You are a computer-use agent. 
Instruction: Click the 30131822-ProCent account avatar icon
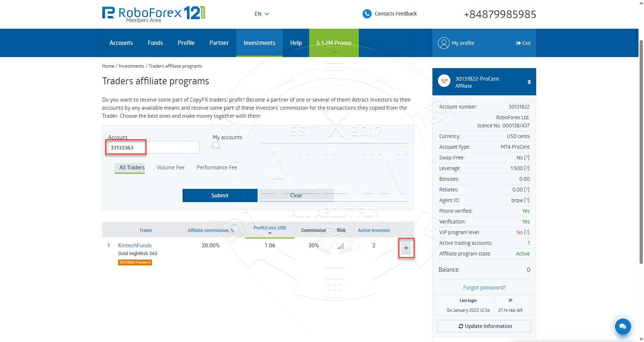click(445, 81)
